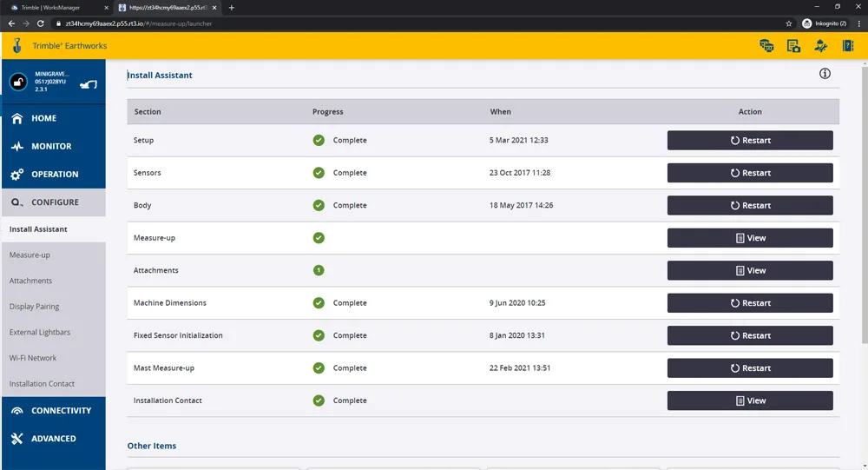The width and height of the screenshot is (868, 470).
Task: Open the remote displays icon in the header
Action: tap(766, 46)
